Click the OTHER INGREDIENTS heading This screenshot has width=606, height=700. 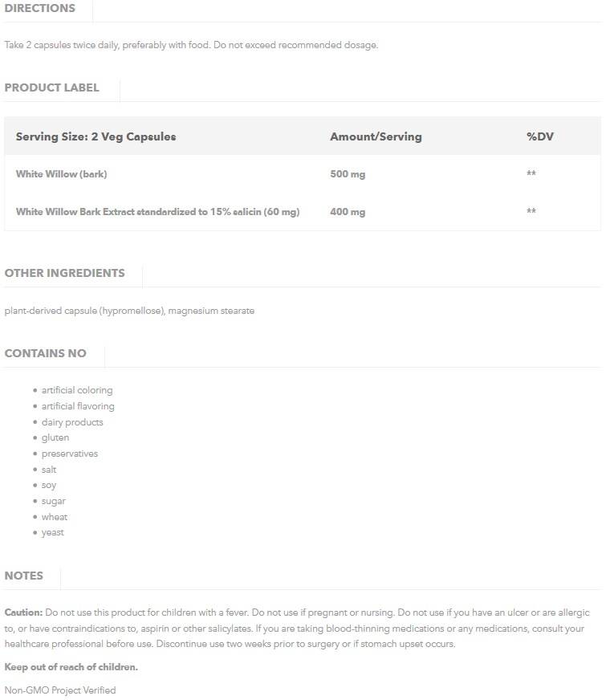(64, 273)
